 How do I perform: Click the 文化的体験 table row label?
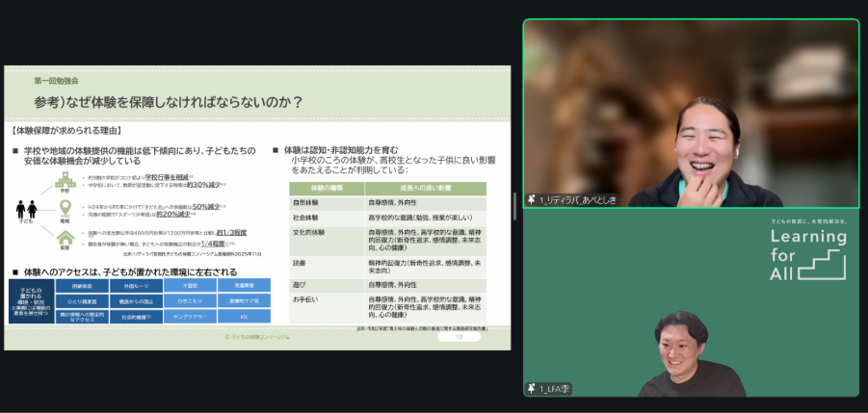309,232
